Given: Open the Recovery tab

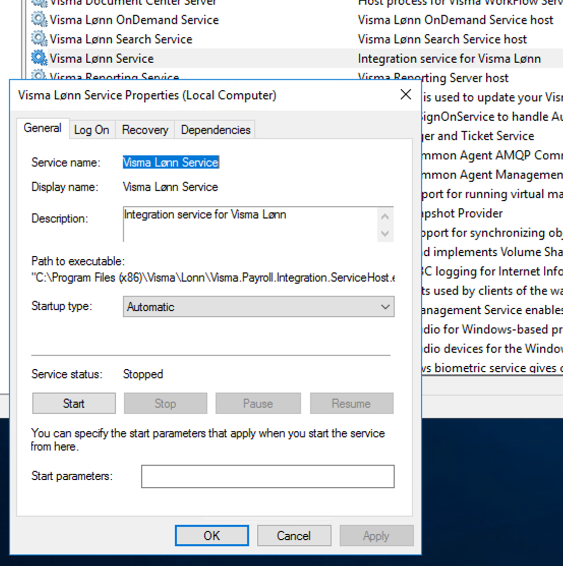Looking at the screenshot, I should 145,130.
